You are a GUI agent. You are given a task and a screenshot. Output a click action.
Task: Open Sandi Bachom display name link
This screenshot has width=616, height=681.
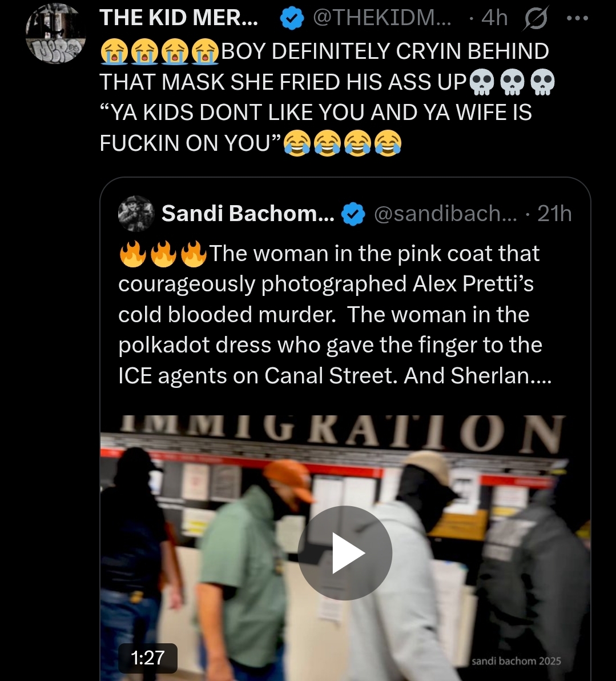pyautogui.click(x=248, y=213)
